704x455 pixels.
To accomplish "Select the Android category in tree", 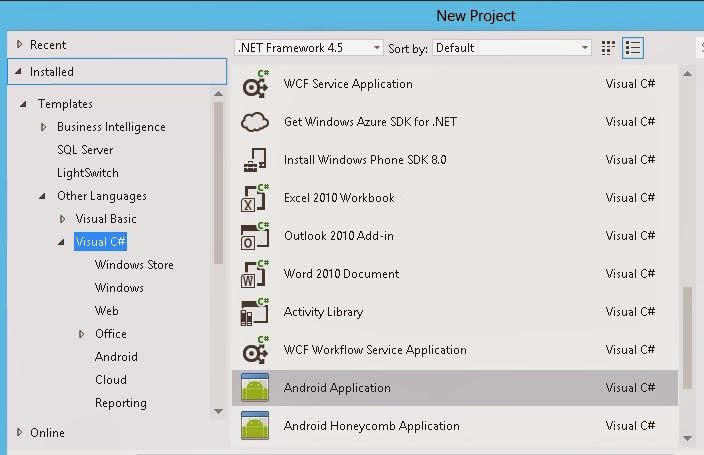I will click(116, 357).
